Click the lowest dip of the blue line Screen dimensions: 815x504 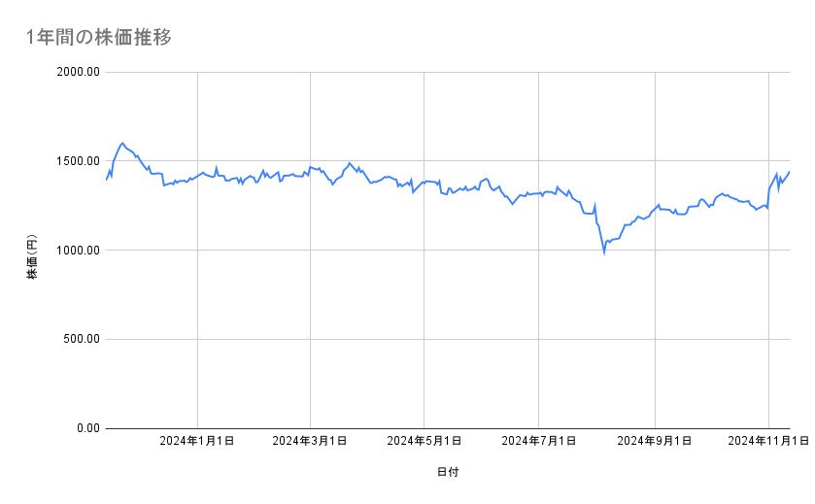(x=604, y=252)
